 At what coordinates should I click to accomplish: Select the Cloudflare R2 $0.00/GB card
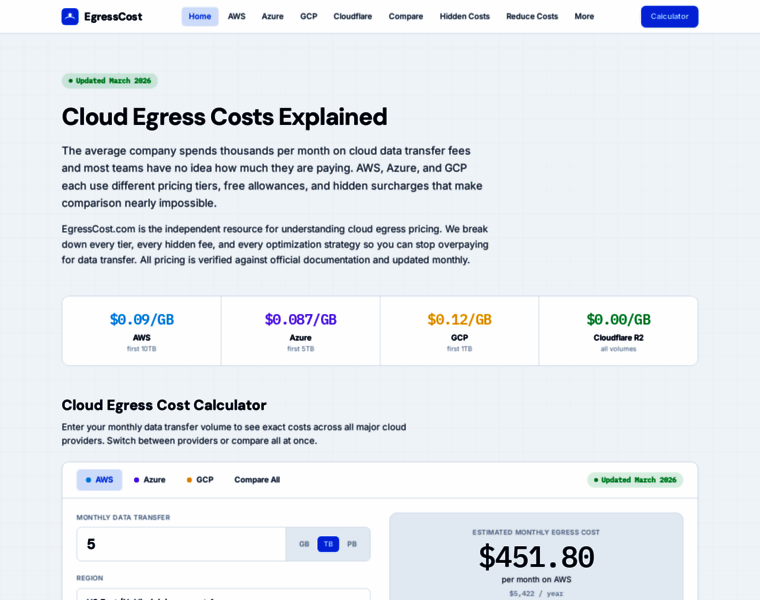pyautogui.click(x=618, y=331)
